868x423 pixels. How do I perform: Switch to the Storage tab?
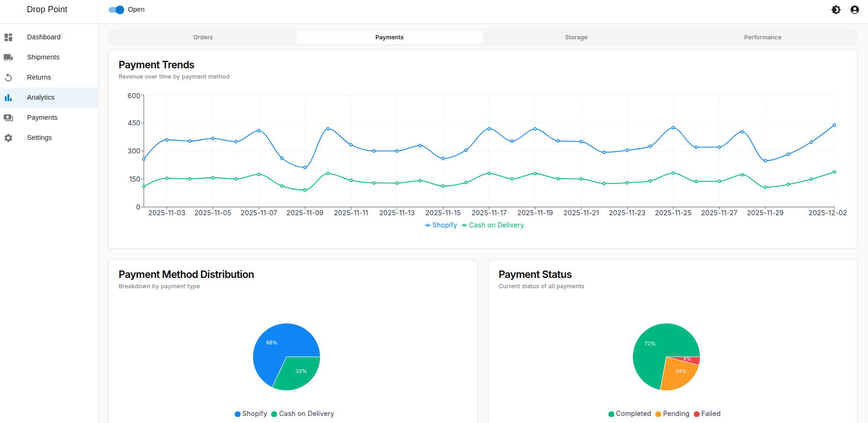pos(576,37)
